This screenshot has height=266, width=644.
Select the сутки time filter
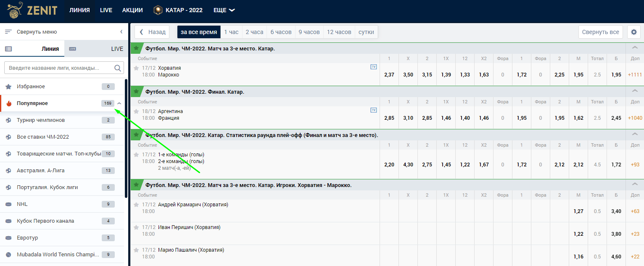click(x=367, y=32)
